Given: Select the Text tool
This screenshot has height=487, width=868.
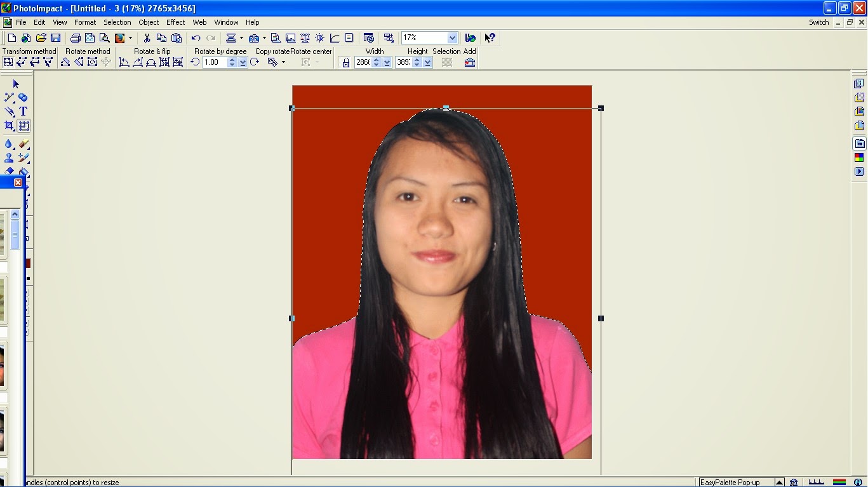Looking at the screenshot, I should pyautogui.click(x=23, y=110).
